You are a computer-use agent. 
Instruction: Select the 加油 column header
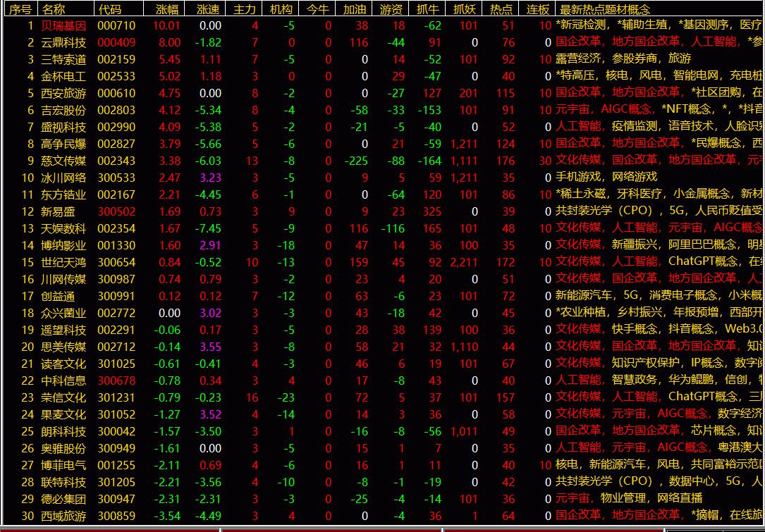click(355, 8)
